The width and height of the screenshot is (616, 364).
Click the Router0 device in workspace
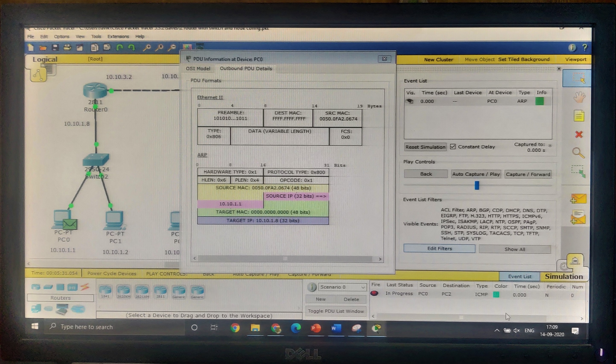pyautogui.click(x=95, y=90)
